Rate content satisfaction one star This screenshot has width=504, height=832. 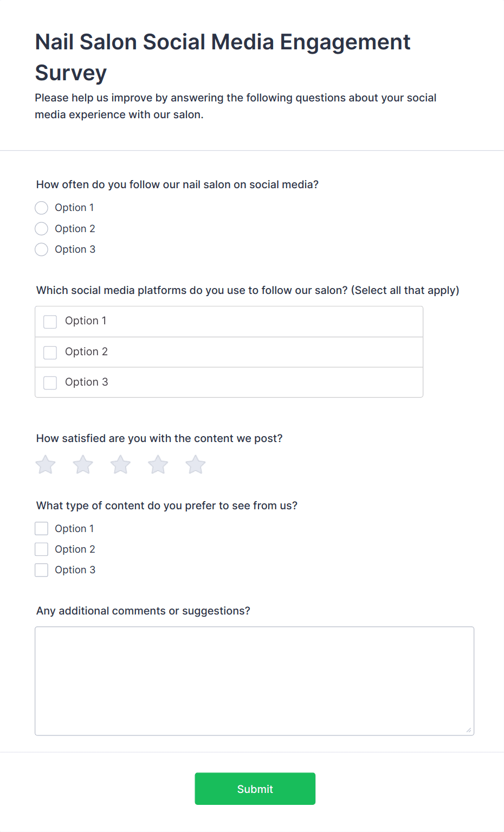pyautogui.click(x=46, y=465)
